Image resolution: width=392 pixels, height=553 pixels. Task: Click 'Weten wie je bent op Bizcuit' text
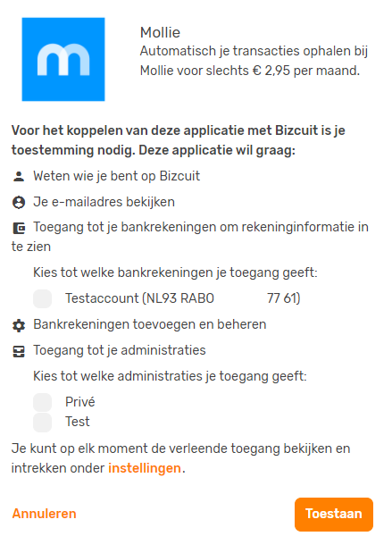pos(117,176)
